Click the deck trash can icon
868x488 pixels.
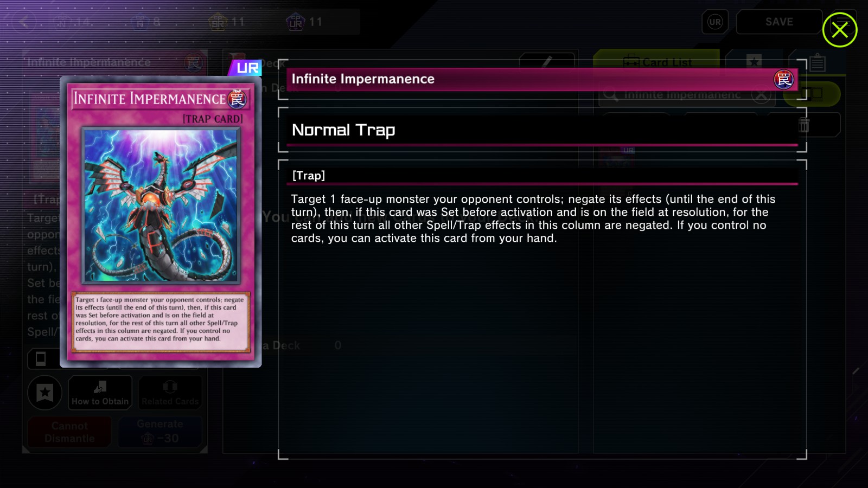804,125
